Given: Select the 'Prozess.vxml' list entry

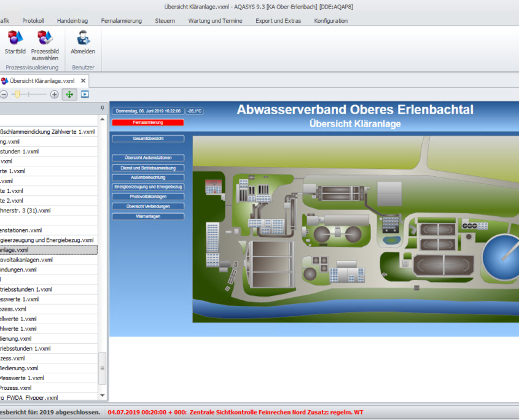Looking at the screenshot, I should [x=49, y=388].
